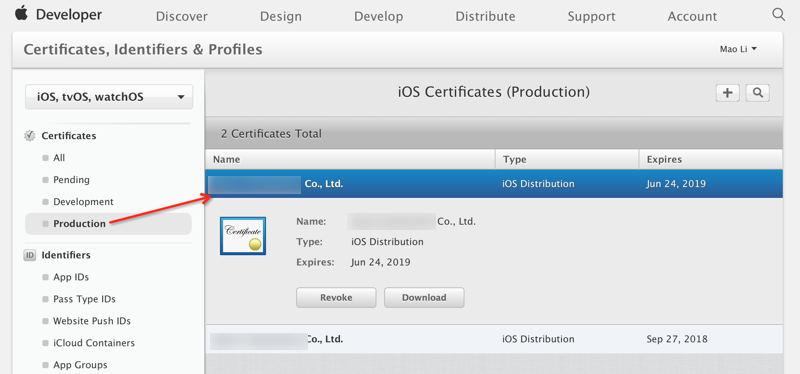Select Development certificates in sidebar
800x374 pixels.
[x=83, y=202]
